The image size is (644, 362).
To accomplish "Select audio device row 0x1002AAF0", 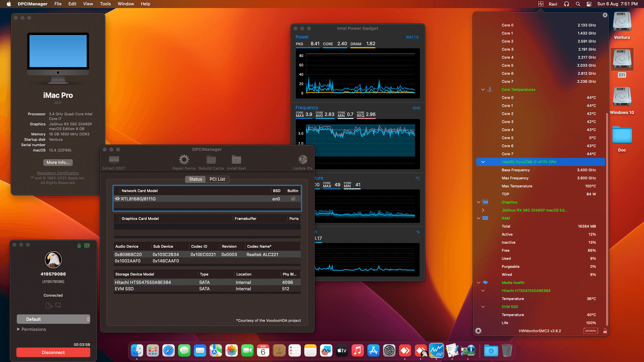I will (x=207, y=261).
